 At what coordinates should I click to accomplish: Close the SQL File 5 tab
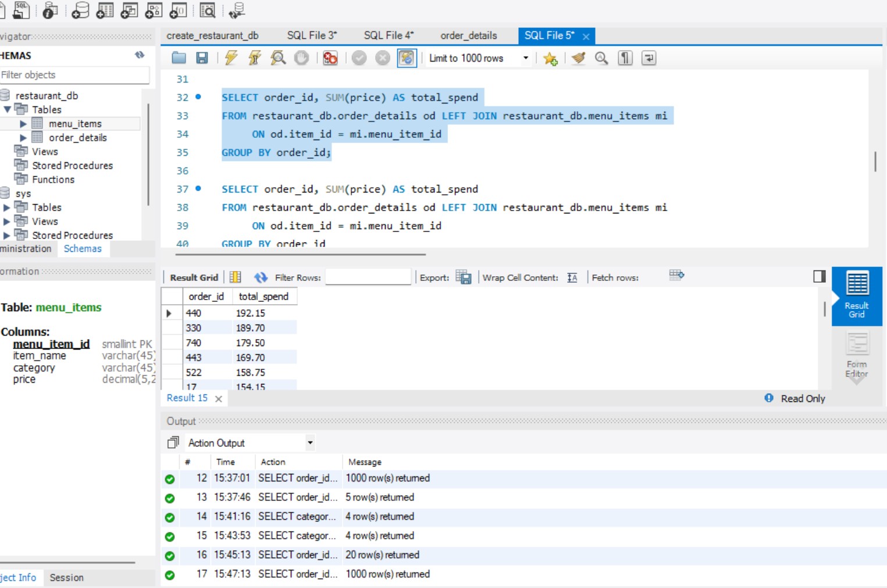coord(586,37)
